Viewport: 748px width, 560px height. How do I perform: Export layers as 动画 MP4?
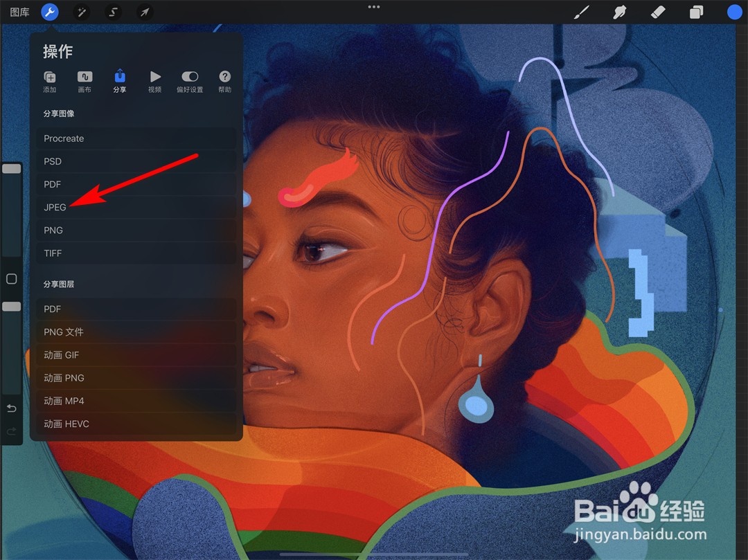click(136, 401)
